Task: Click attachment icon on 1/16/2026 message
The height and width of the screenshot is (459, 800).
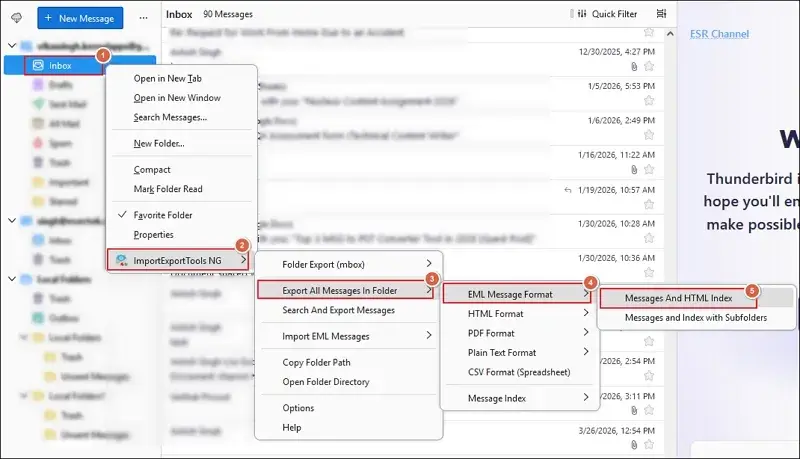Action: coord(634,169)
